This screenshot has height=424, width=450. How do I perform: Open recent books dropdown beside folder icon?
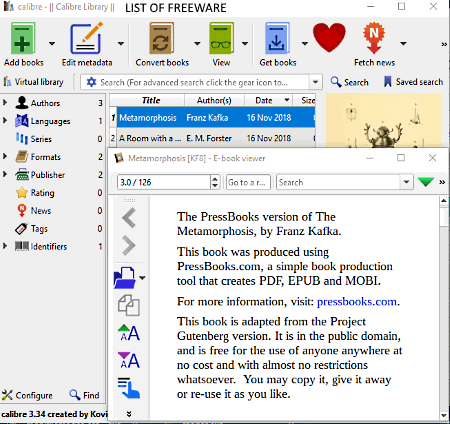click(142, 278)
